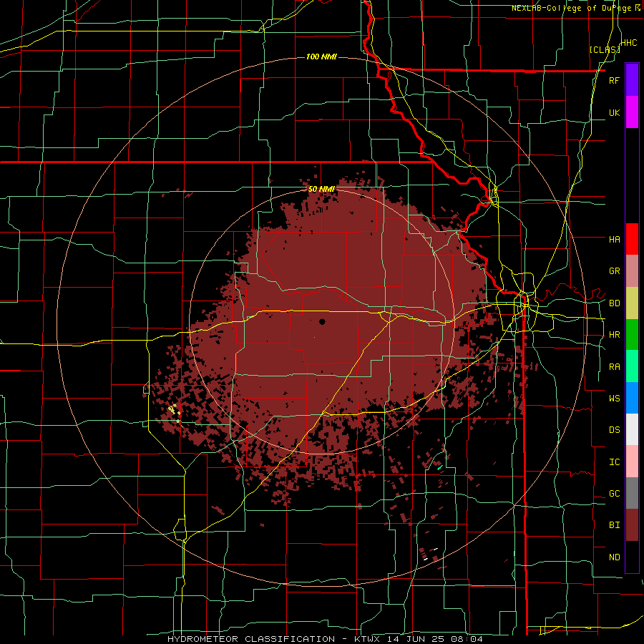The image size is (644, 644).
Task: Select the GR pink legend swatch
Action: (632, 271)
